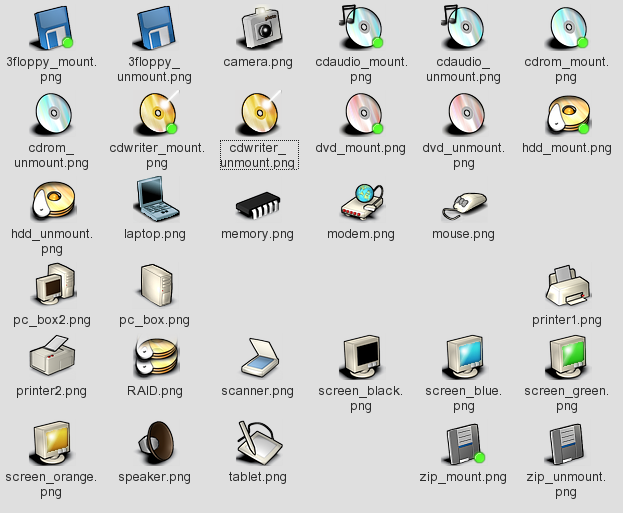The width and height of the screenshot is (623, 513).
Task: Click the 'camera.png' file name label
Action: (258, 62)
